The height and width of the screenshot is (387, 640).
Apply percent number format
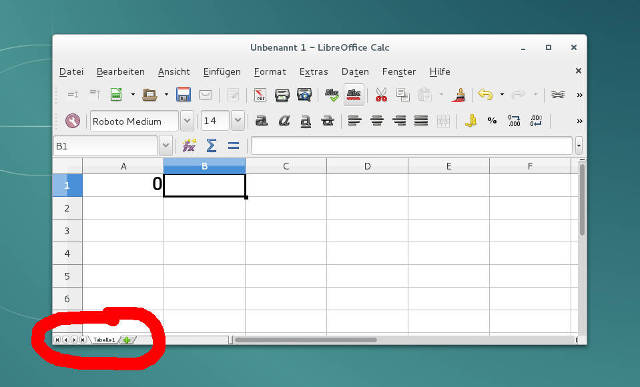(x=492, y=121)
